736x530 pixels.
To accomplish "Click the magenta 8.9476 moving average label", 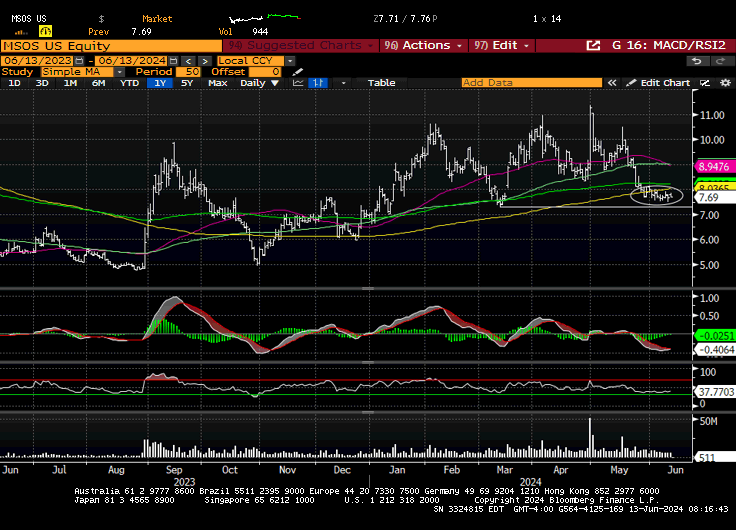I will [x=713, y=167].
